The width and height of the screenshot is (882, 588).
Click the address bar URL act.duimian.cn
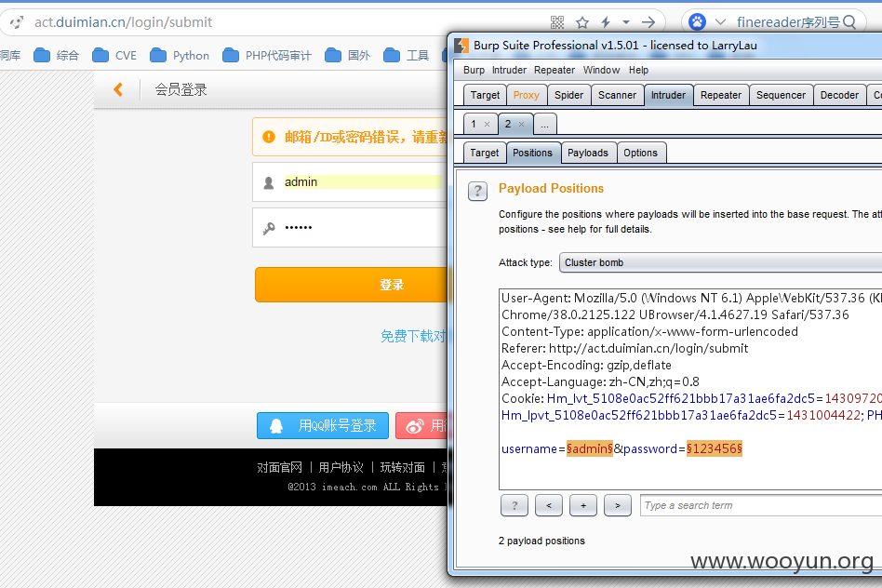123,22
